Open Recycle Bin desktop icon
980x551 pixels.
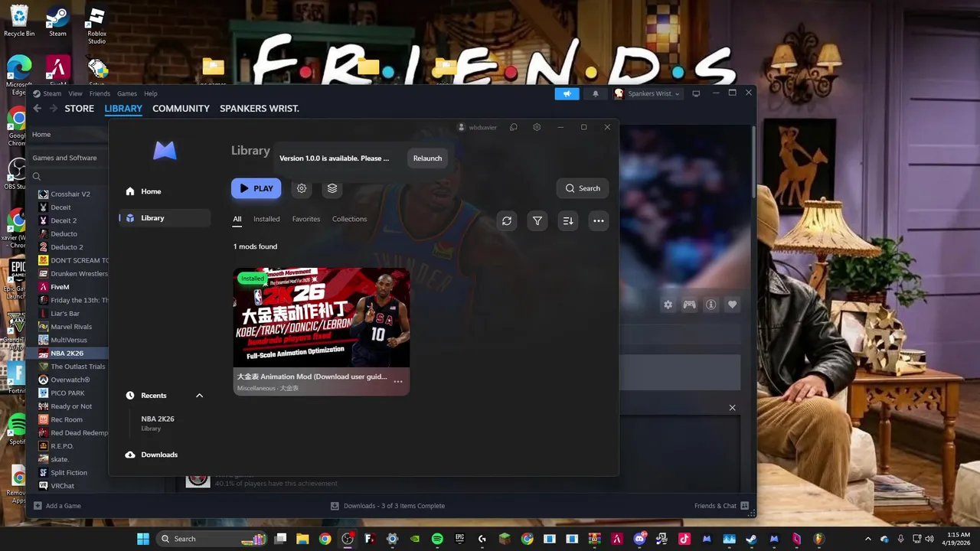click(19, 21)
